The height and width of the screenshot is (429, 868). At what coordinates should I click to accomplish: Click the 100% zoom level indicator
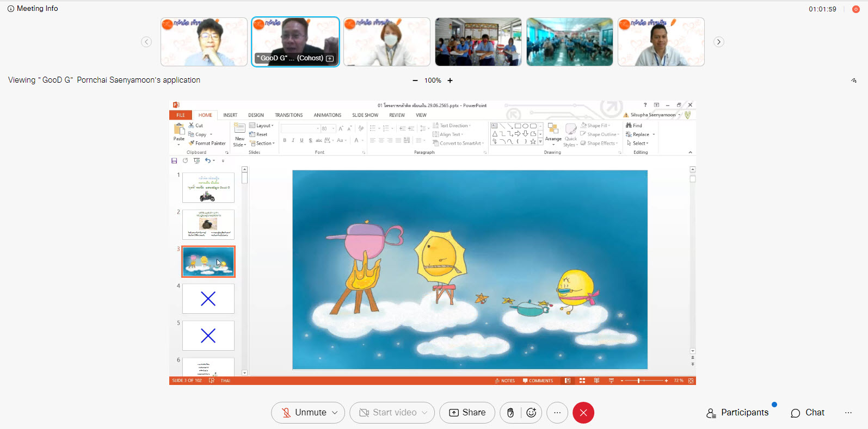pyautogui.click(x=433, y=80)
